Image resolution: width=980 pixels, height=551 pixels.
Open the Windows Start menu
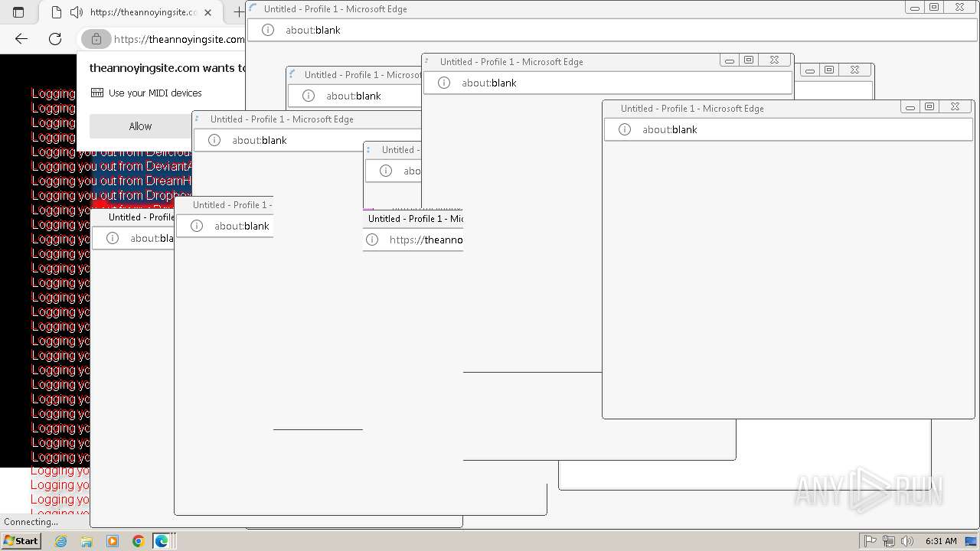point(21,540)
